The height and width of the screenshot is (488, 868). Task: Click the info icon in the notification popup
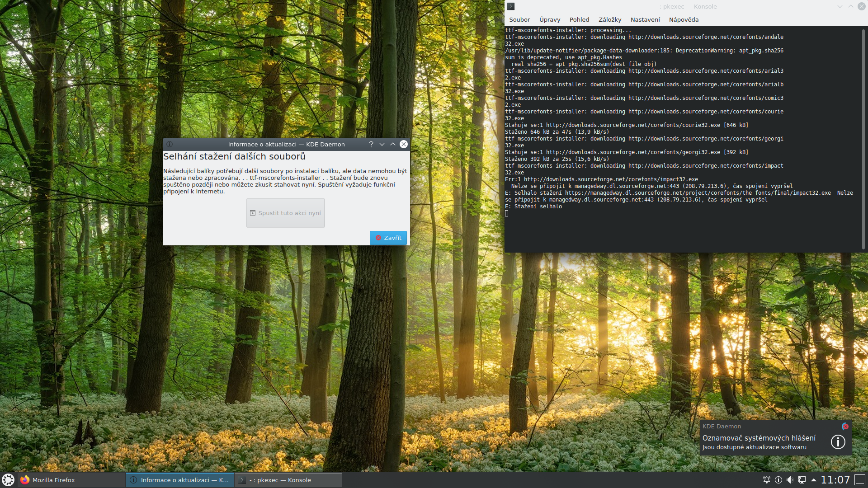click(x=838, y=442)
